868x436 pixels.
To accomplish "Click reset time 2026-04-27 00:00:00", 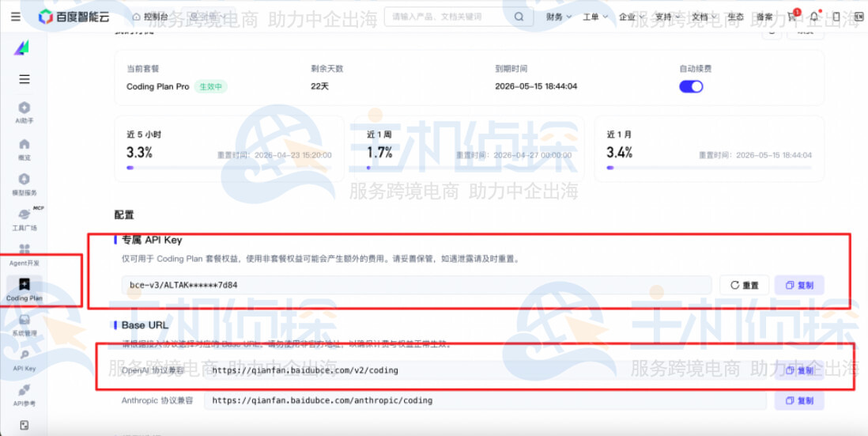I will point(533,156).
